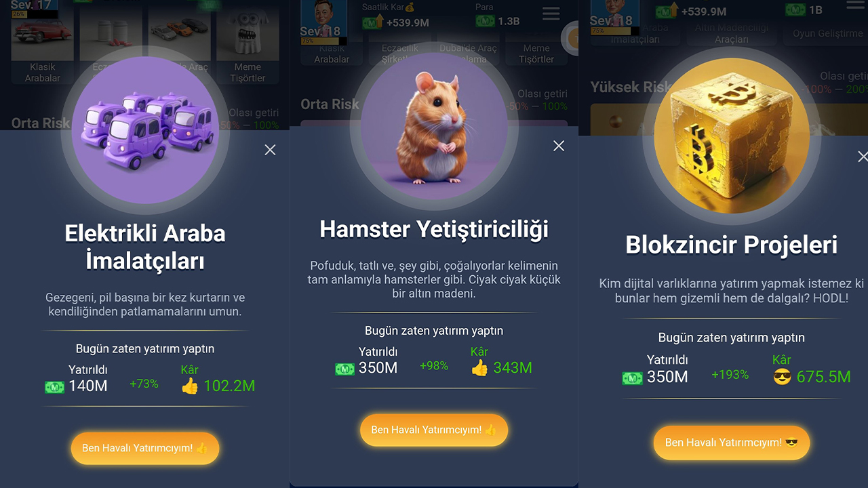Click Ben Havalı Yatırımcıyım under electric cars

coord(145,449)
